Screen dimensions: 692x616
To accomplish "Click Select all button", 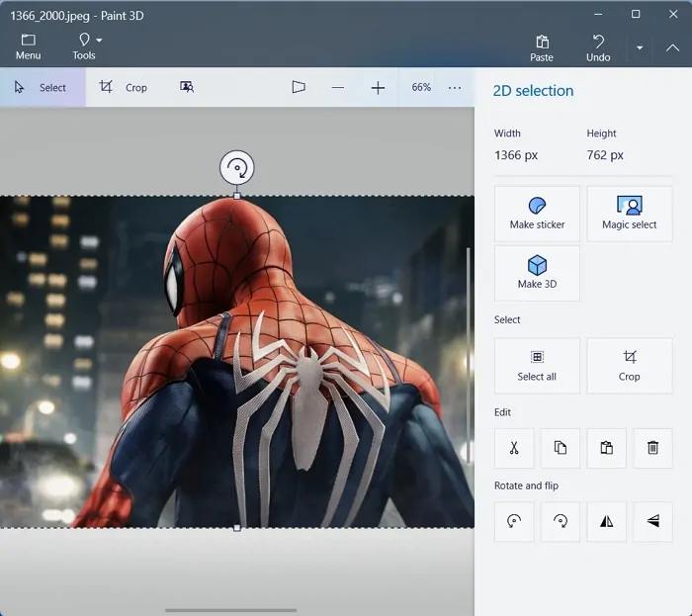I will pos(537,366).
